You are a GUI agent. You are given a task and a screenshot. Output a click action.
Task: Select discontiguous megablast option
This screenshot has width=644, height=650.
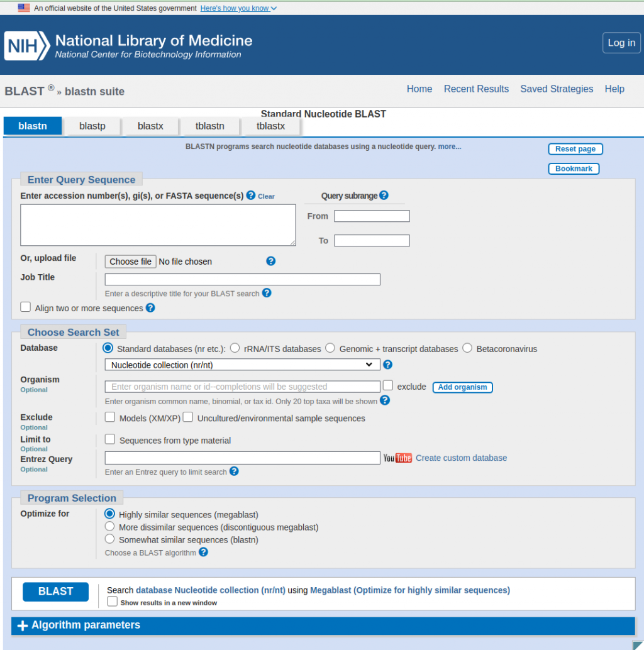[x=109, y=526]
